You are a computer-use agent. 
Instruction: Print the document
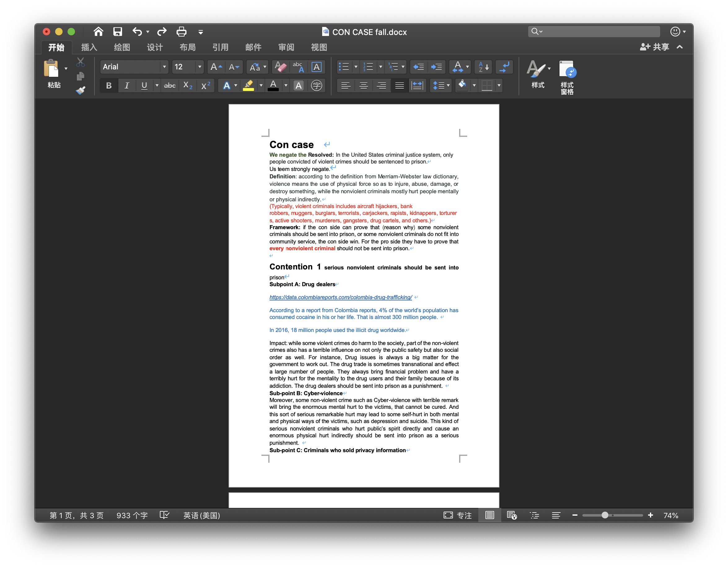point(181,32)
